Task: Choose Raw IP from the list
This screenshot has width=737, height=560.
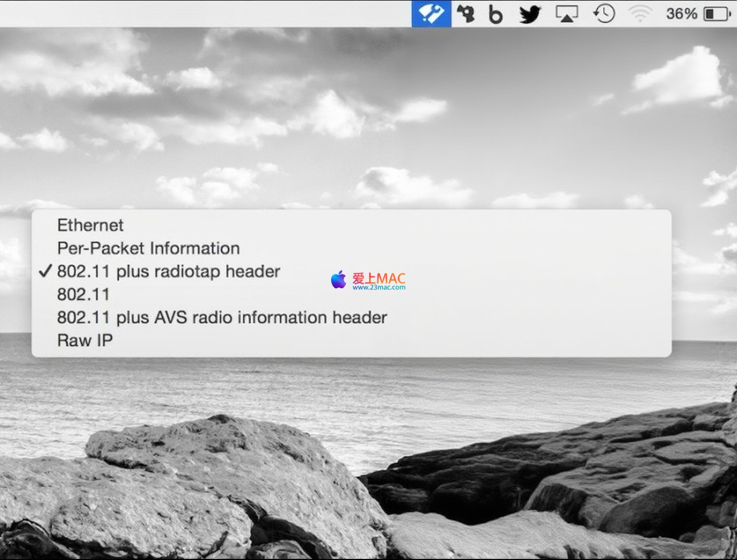Action: [85, 340]
